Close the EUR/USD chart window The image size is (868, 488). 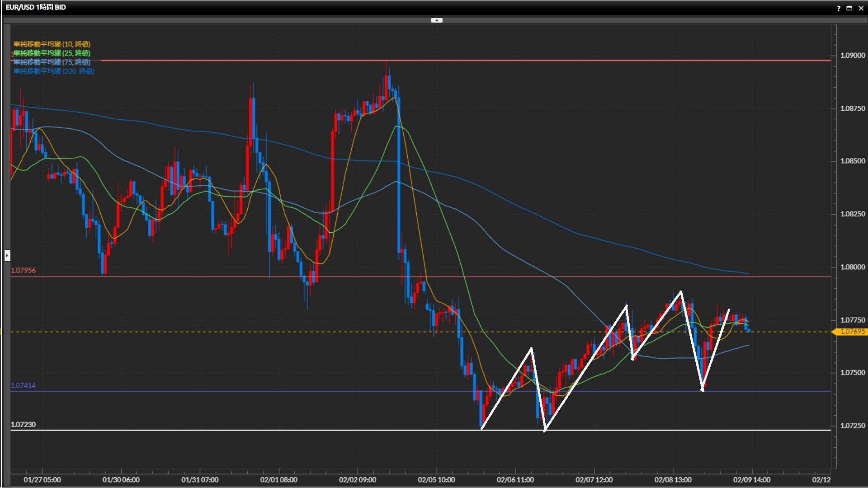[x=861, y=8]
